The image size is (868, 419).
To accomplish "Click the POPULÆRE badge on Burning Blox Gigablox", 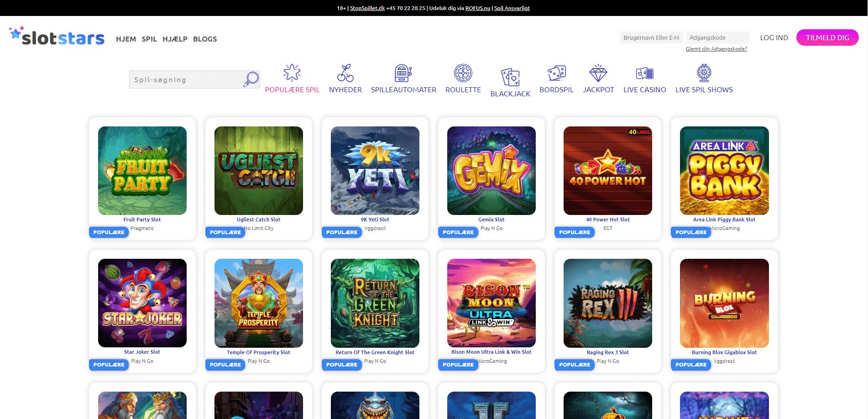I will (x=691, y=365).
